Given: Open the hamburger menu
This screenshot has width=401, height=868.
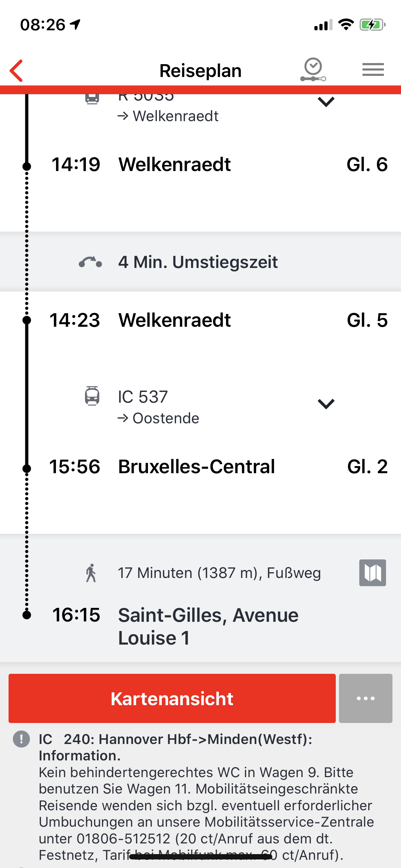Looking at the screenshot, I should point(373,69).
